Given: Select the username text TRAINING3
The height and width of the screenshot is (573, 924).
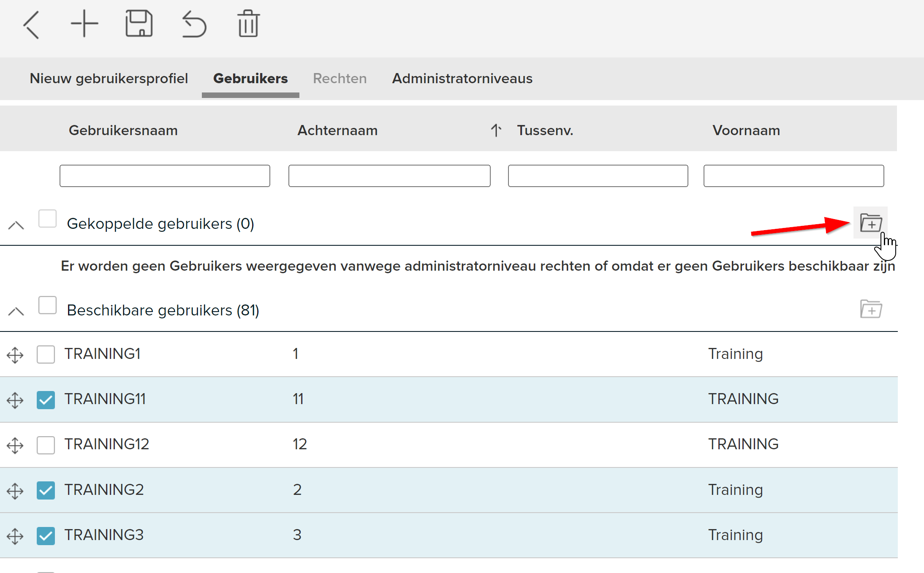Looking at the screenshot, I should [104, 535].
